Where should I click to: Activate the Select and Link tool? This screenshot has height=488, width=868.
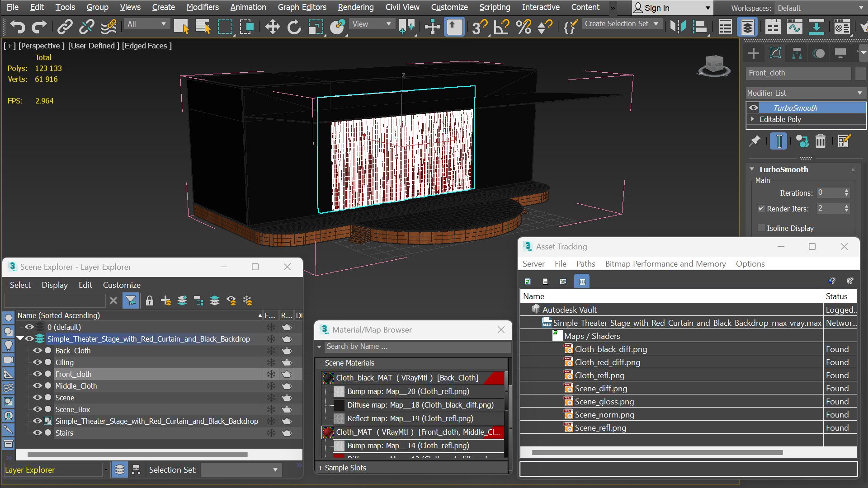[65, 27]
